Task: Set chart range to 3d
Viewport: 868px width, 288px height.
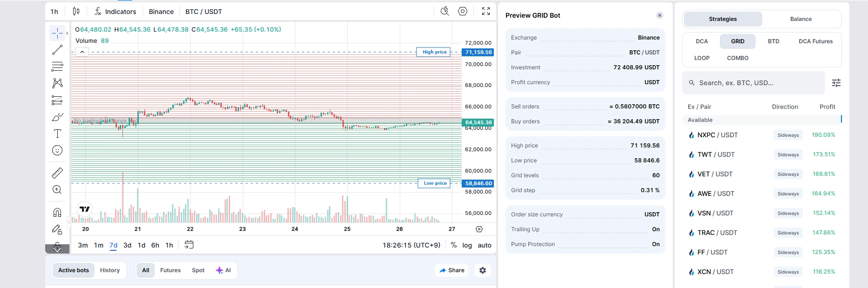Action: point(128,245)
